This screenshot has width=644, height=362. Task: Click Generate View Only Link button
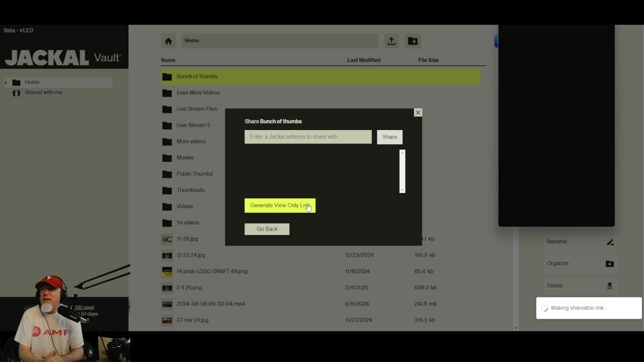click(x=280, y=205)
